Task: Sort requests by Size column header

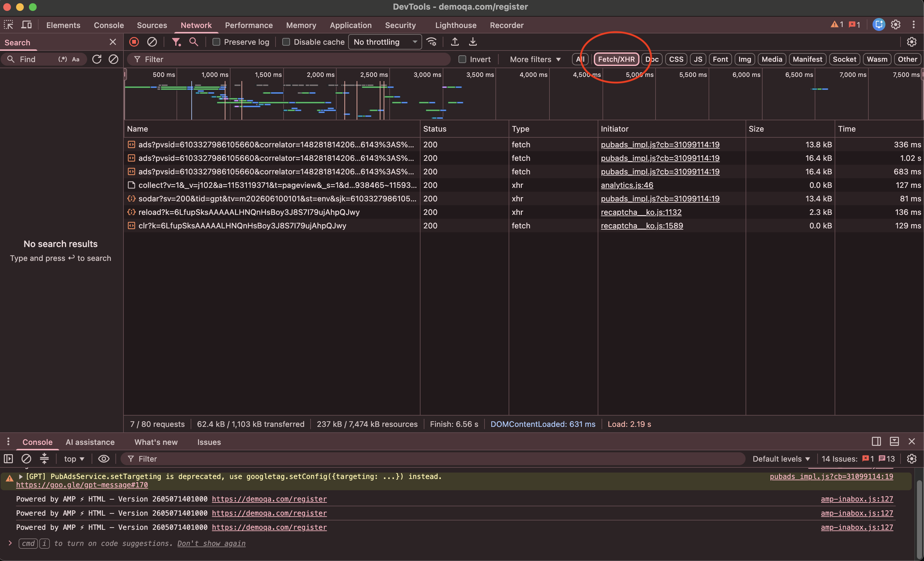Action: pos(790,129)
